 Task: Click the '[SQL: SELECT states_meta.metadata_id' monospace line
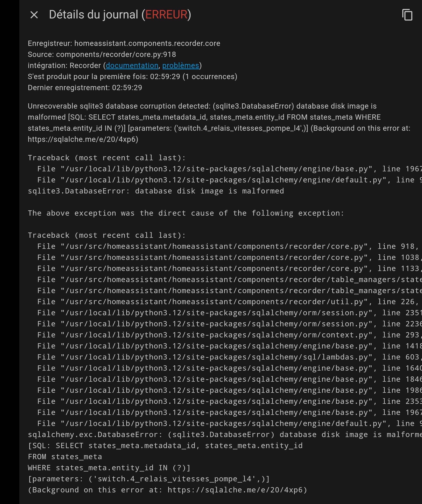tap(165, 446)
